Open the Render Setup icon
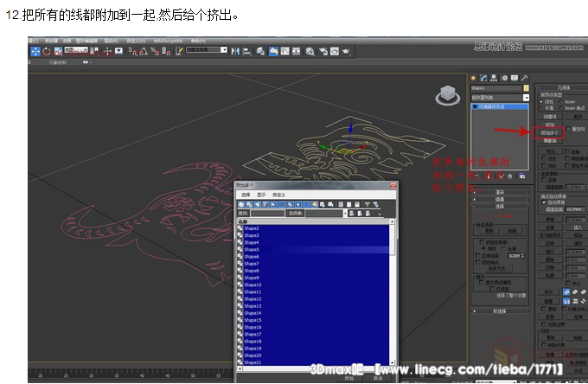The height and width of the screenshot is (384, 588). 323,51
